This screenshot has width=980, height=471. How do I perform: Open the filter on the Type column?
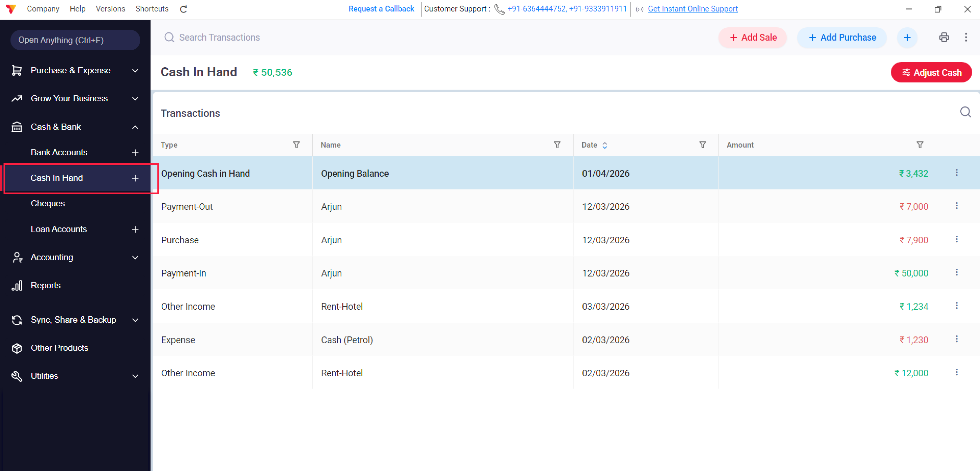[x=297, y=145]
